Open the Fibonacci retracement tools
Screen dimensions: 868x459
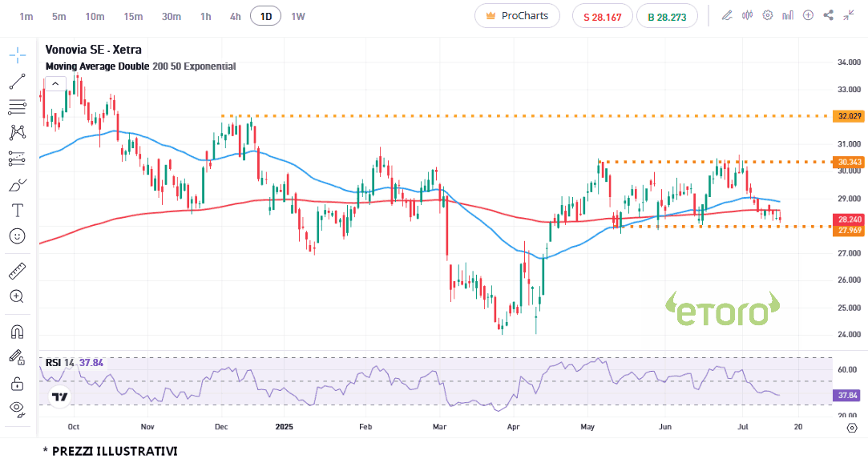point(17,107)
